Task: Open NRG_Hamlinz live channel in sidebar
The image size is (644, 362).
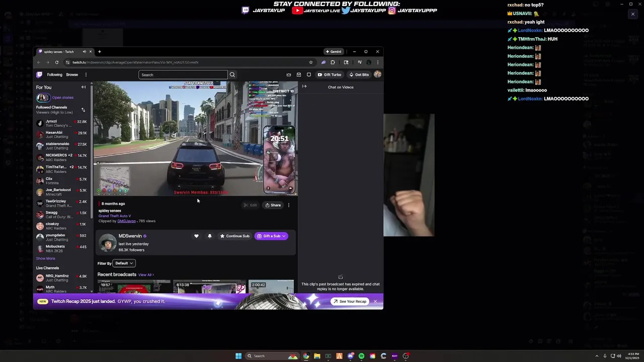Action: coord(61,278)
